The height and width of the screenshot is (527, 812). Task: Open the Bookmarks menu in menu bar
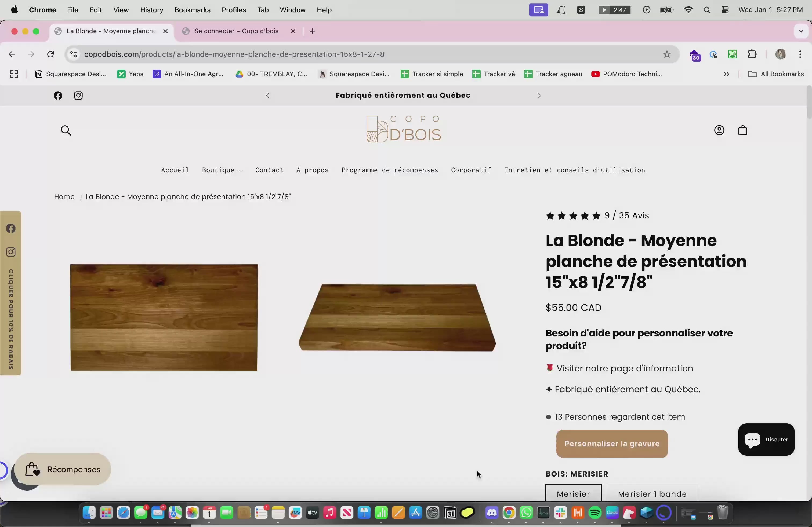tap(193, 10)
